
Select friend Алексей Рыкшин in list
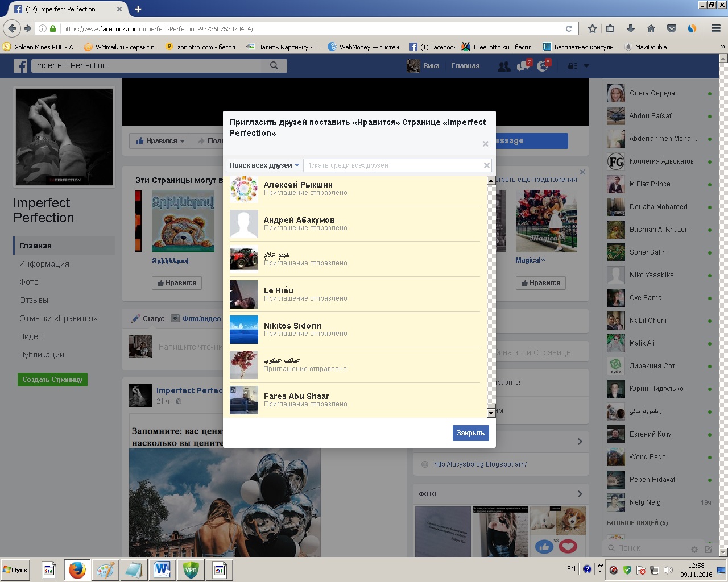pos(355,189)
